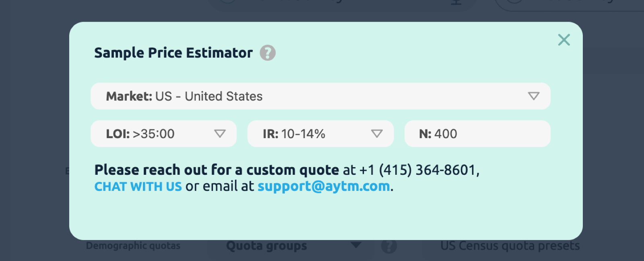Click the Quota groups caret arrow
The image size is (644, 261).
tap(356, 245)
